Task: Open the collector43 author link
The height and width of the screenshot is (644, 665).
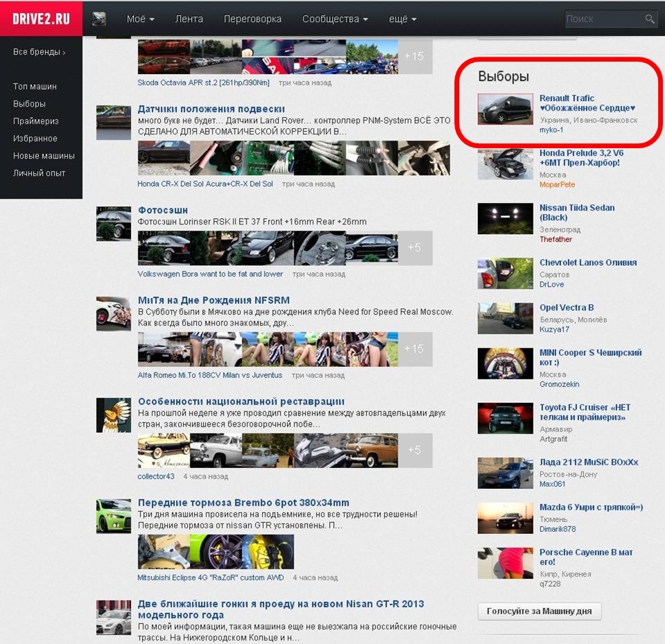Action: pos(156,476)
